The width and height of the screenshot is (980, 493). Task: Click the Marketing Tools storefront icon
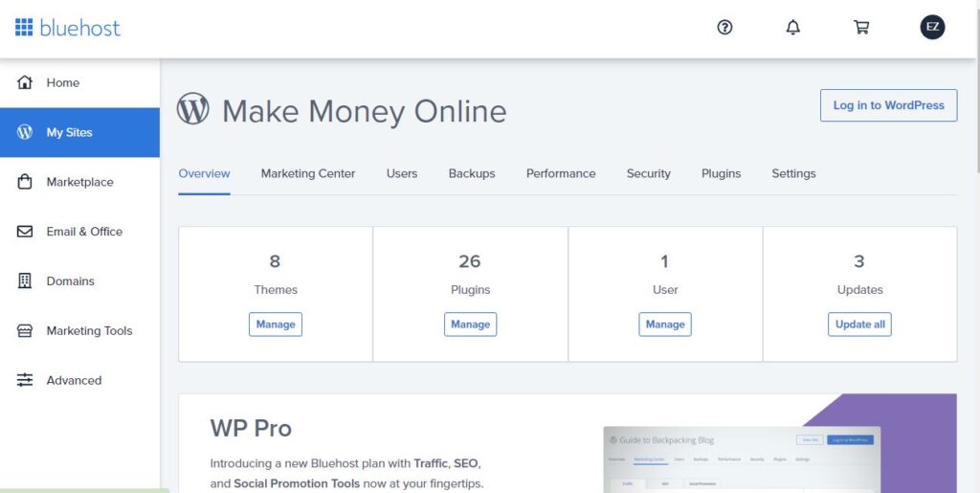(24, 330)
